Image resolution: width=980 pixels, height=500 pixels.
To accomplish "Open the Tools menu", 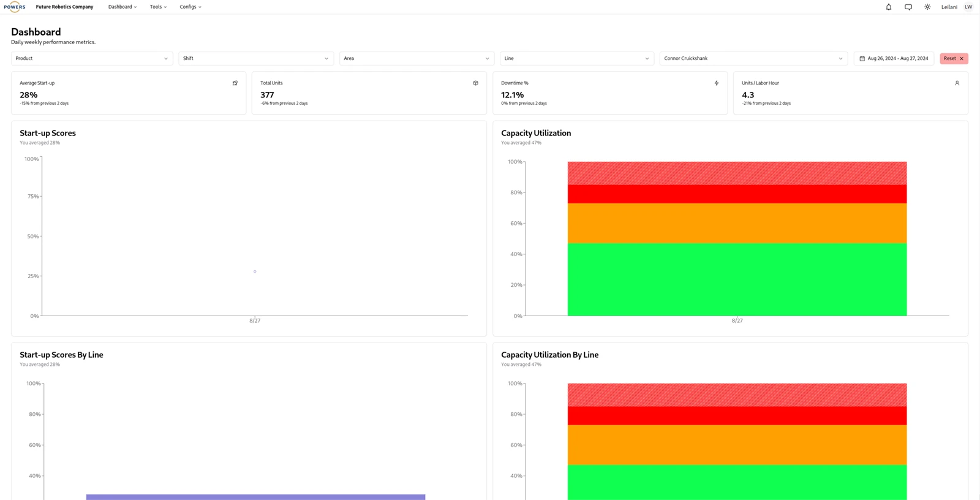I will 158,7.
